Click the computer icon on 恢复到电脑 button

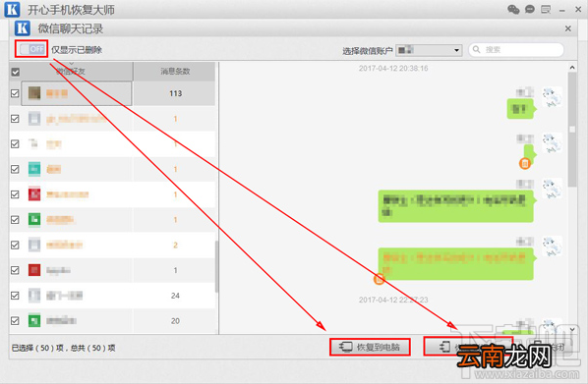[346, 347]
